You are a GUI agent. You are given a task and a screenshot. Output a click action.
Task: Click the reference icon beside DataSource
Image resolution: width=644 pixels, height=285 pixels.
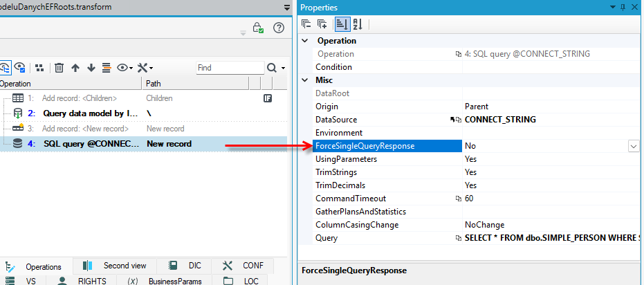[x=453, y=120]
